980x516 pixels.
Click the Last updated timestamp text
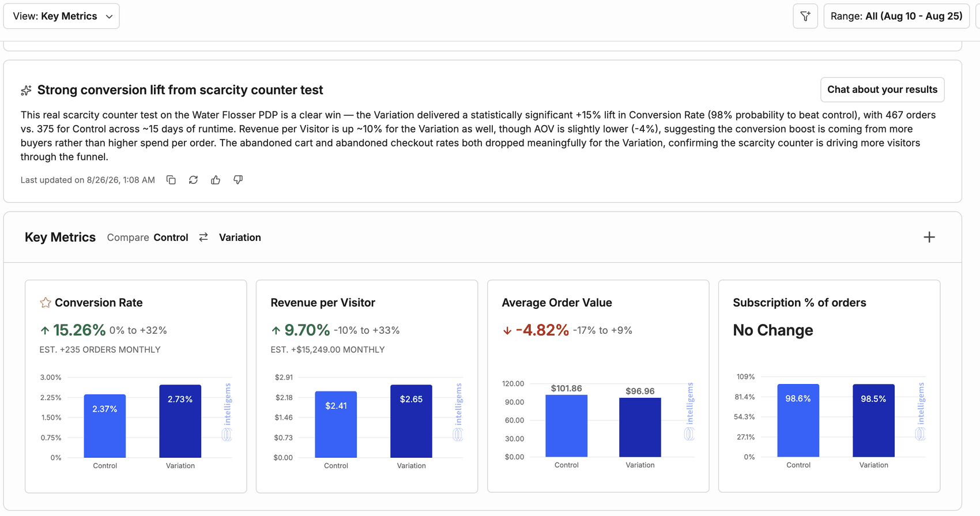[x=88, y=180]
